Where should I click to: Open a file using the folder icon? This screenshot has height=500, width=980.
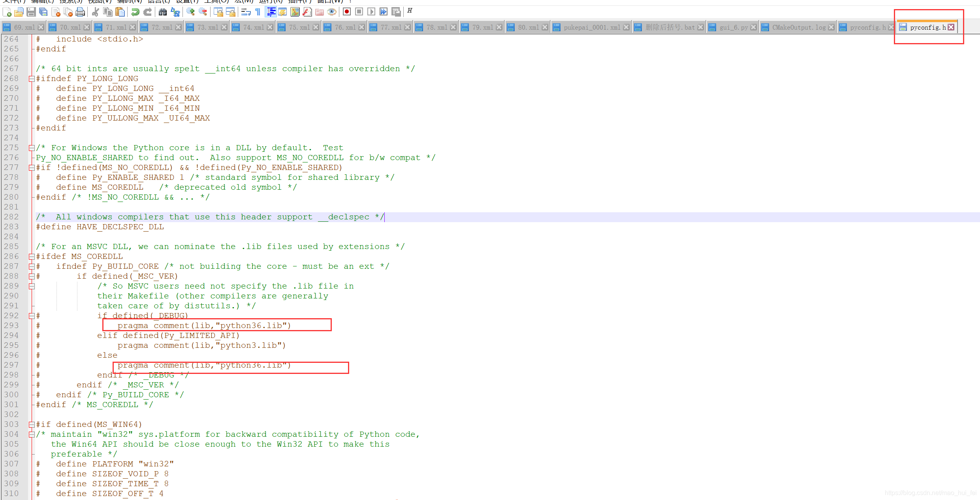tap(19, 12)
